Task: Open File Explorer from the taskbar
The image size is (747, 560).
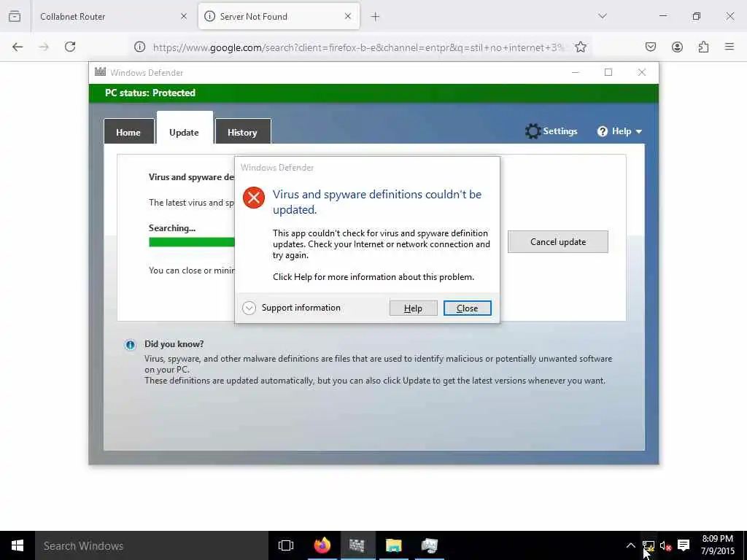Action: (x=393, y=545)
